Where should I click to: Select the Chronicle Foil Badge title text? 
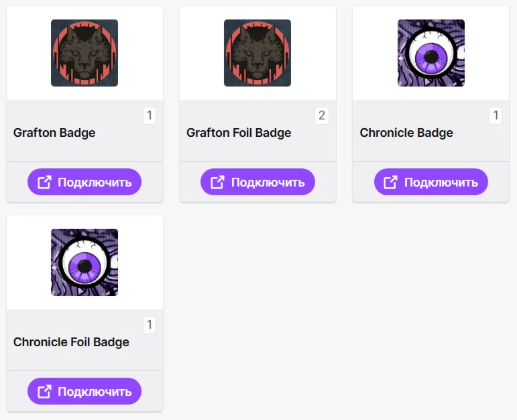(71, 342)
